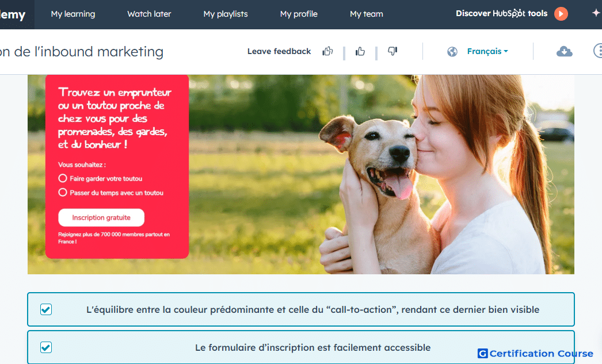Click the double thumbs-up feedback icon

tap(327, 51)
